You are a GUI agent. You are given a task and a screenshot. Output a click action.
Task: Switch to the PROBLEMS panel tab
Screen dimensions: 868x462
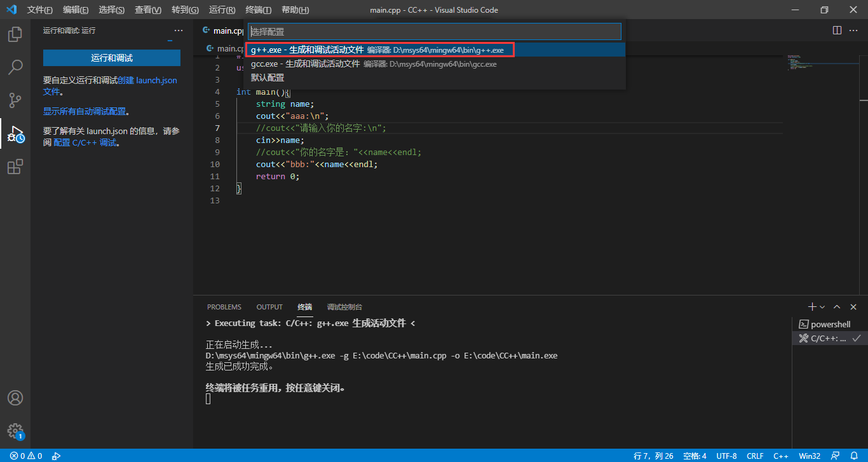[224, 307]
